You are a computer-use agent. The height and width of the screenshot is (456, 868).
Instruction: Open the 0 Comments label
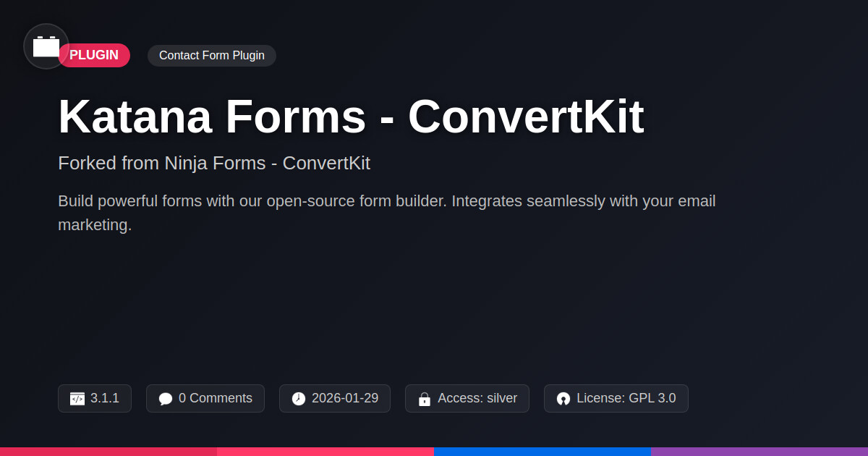coord(216,398)
